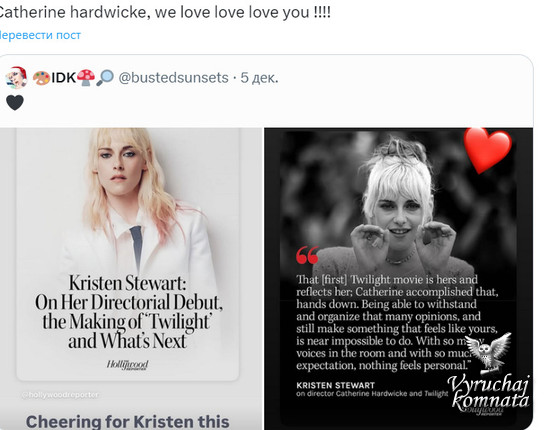Click the Vyruchaj komnata watermark text
Viewport: 549px width, 430px height.
490,392
